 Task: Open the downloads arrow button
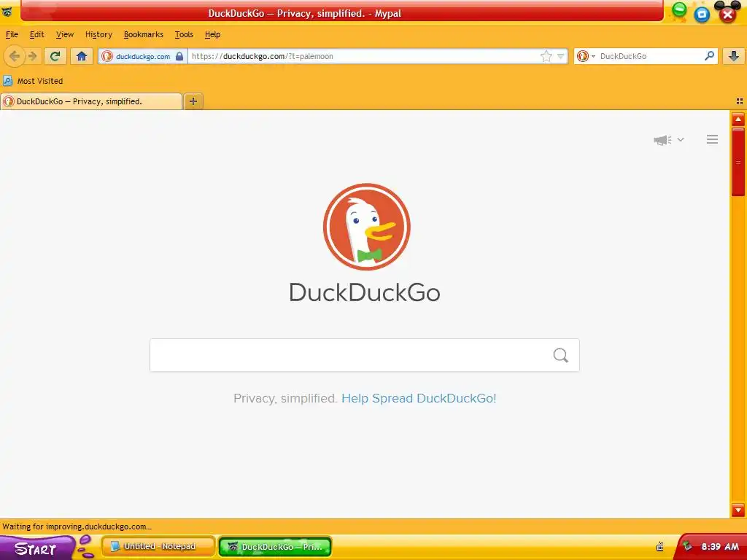click(734, 56)
